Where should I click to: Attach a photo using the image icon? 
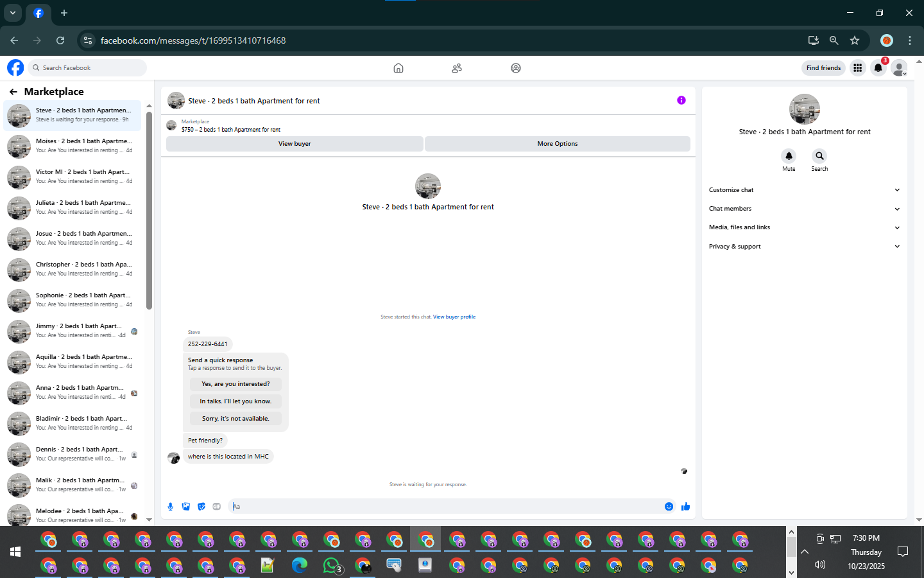tap(186, 507)
